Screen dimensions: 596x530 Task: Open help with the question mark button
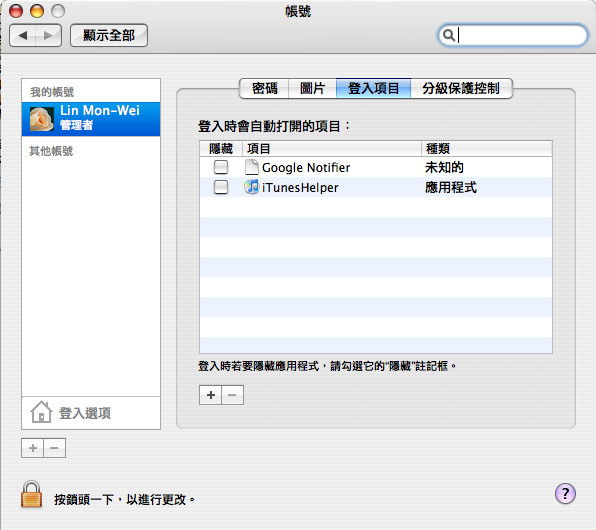(565, 494)
